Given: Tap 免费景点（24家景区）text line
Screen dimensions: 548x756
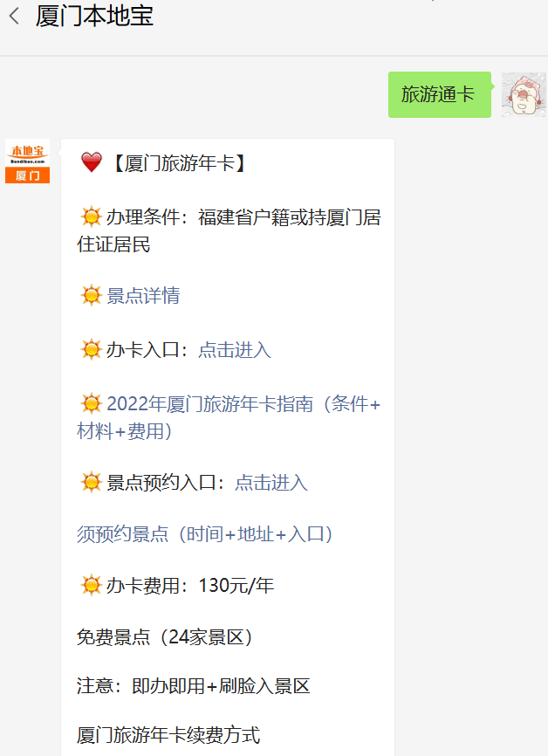Looking at the screenshot, I should pos(165,637).
